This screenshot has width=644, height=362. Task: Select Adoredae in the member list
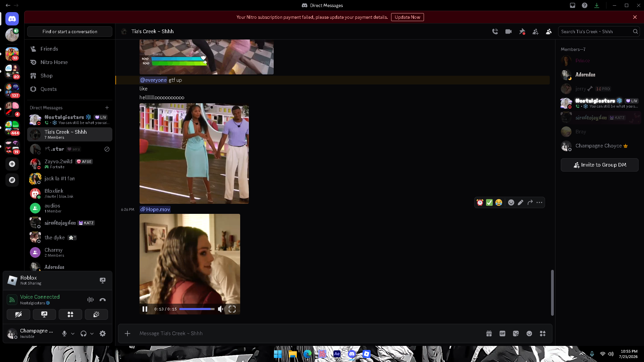(x=600, y=75)
